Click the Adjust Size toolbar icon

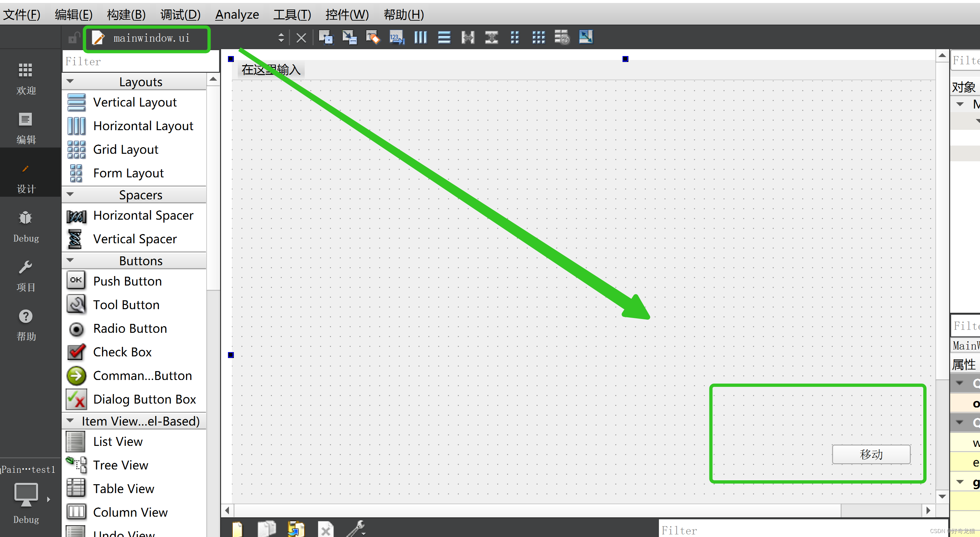pyautogui.click(x=586, y=37)
